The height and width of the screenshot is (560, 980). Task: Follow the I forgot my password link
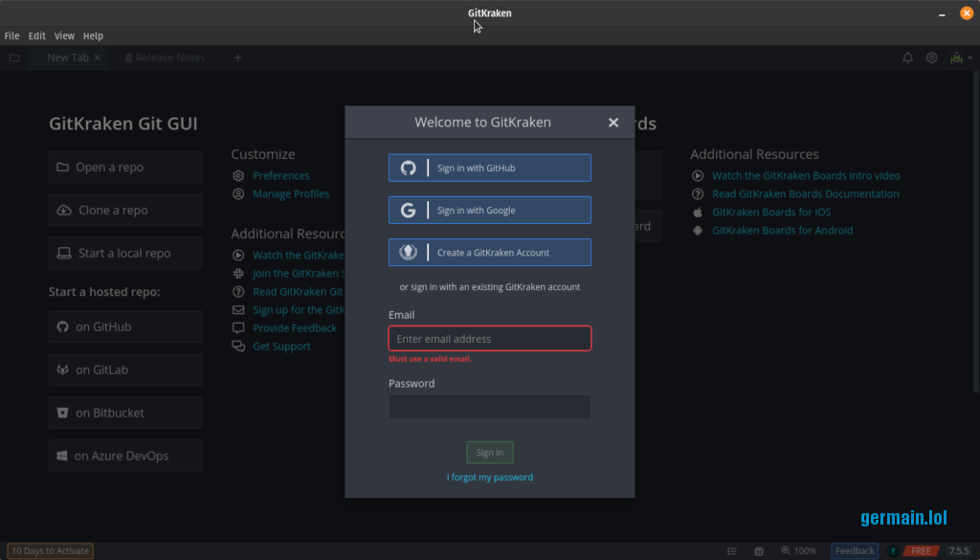[490, 477]
